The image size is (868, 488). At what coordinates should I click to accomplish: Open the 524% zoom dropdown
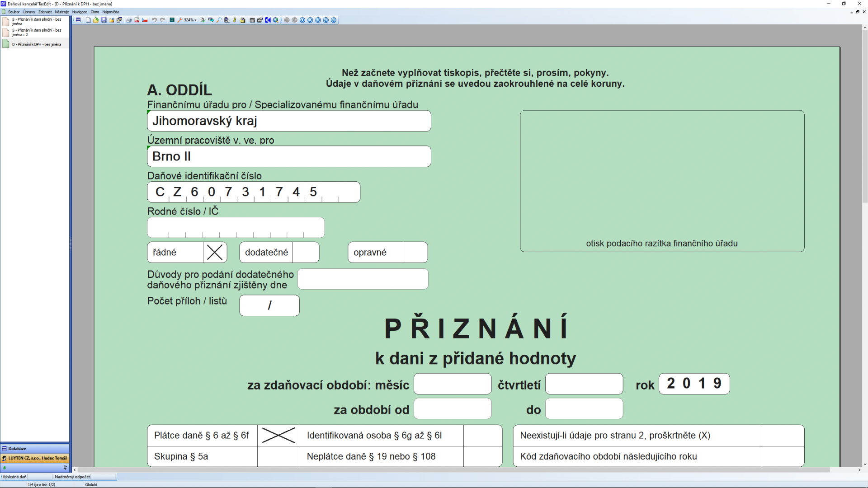tap(196, 20)
